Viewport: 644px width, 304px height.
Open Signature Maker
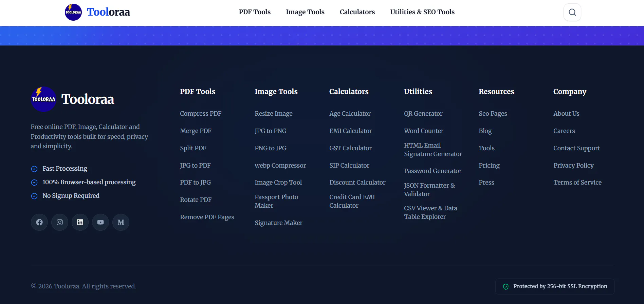278,223
